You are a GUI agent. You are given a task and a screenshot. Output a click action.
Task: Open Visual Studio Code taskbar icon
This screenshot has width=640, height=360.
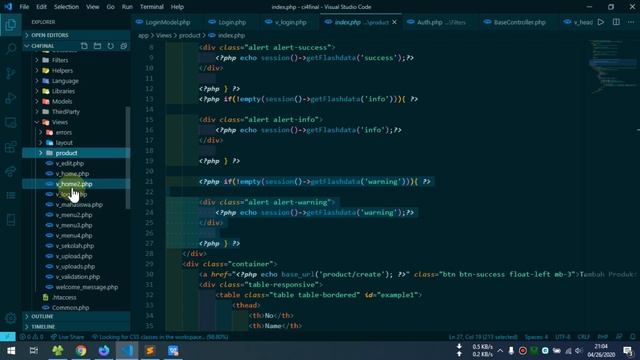click(127, 351)
